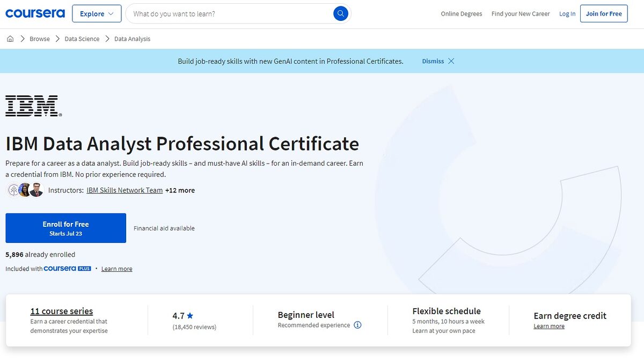The image size is (644, 364).
Task: Click 'Build job-ready skills' banner text
Action: tap(290, 61)
